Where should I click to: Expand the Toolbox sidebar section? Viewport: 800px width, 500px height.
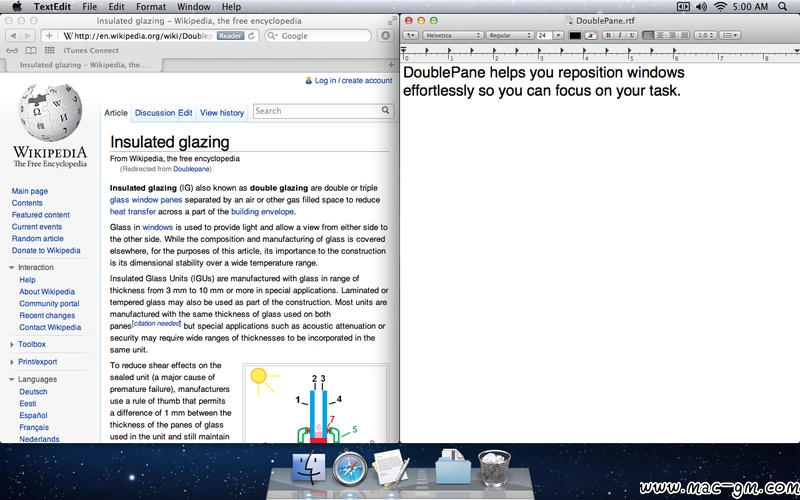coord(11,345)
